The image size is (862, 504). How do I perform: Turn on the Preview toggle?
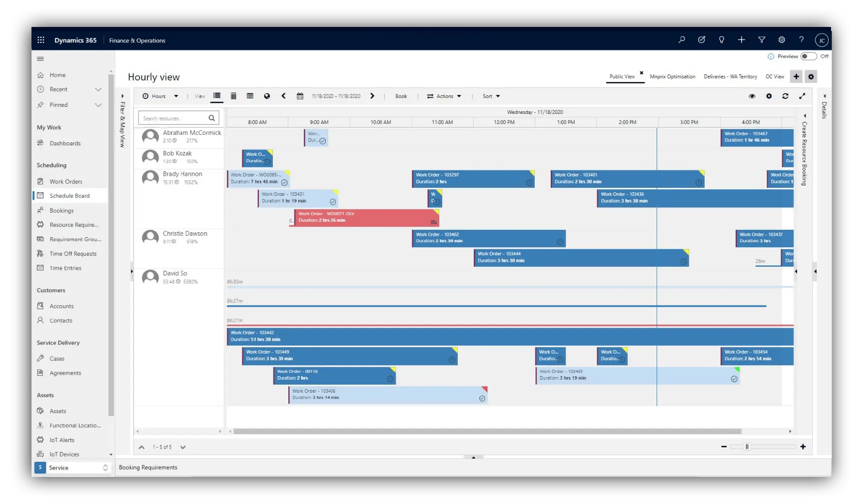point(810,56)
